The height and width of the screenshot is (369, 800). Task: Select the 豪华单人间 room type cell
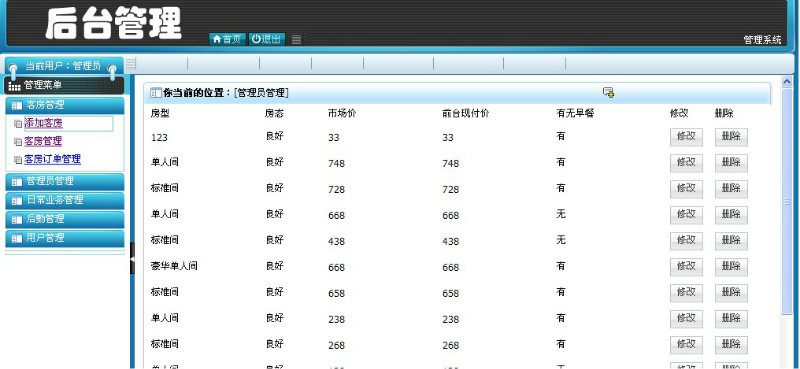point(174,266)
